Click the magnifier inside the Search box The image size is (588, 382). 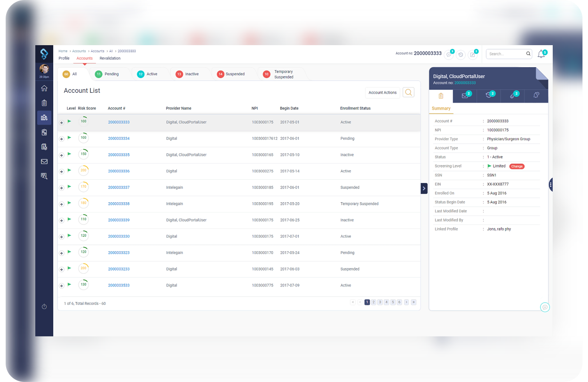[x=528, y=54]
